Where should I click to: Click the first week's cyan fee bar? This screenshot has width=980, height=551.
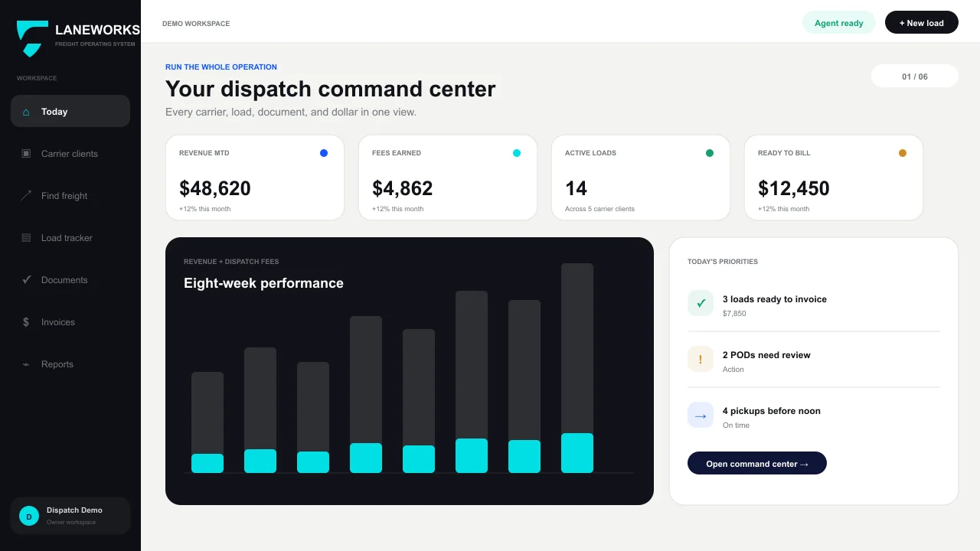coord(207,463)
